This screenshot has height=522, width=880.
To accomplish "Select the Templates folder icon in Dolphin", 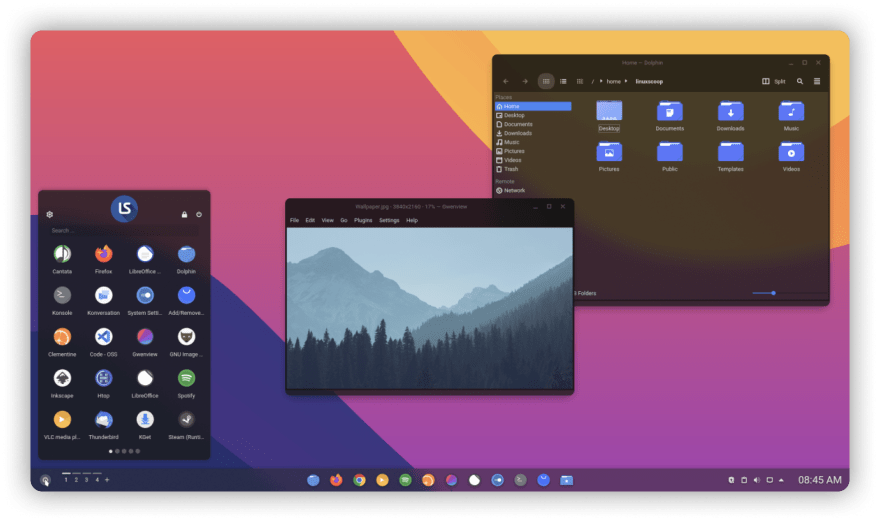I will pos(730,152).
